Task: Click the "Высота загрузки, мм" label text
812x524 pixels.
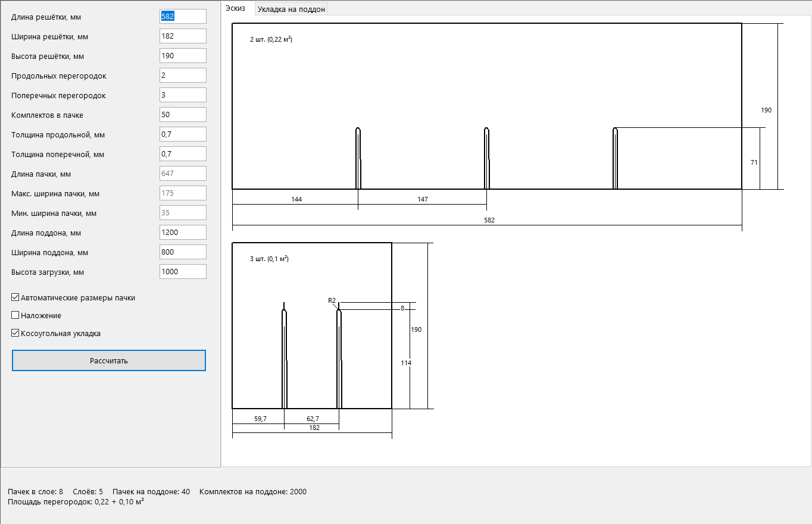Action: pyautogui.click(x=48, y=272)
